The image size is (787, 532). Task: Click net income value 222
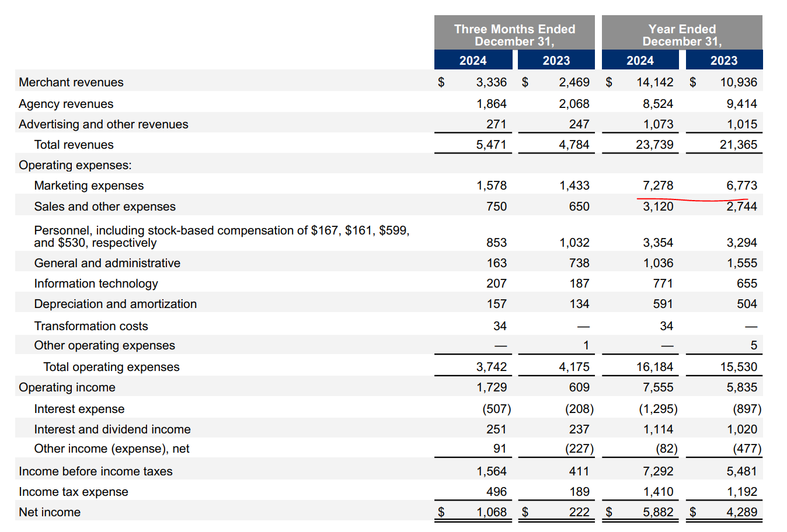[579, 512]
